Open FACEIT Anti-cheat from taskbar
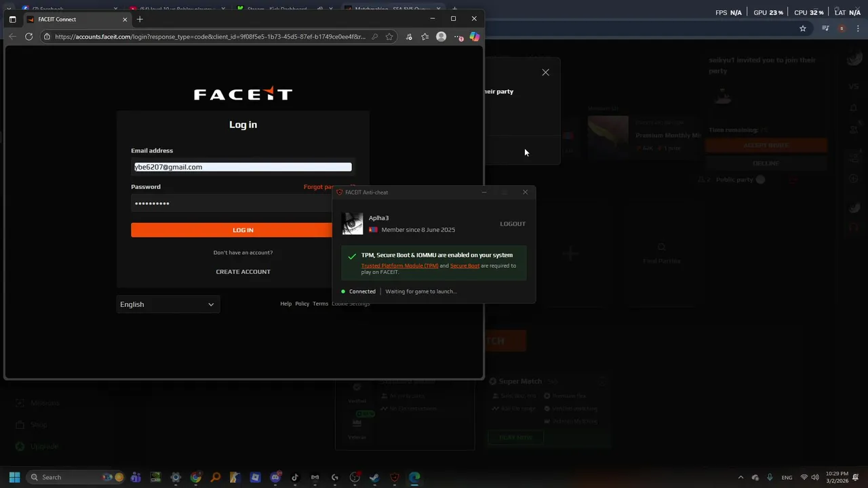Viewport: 868px width, 488px height. [x=395, y=477]
